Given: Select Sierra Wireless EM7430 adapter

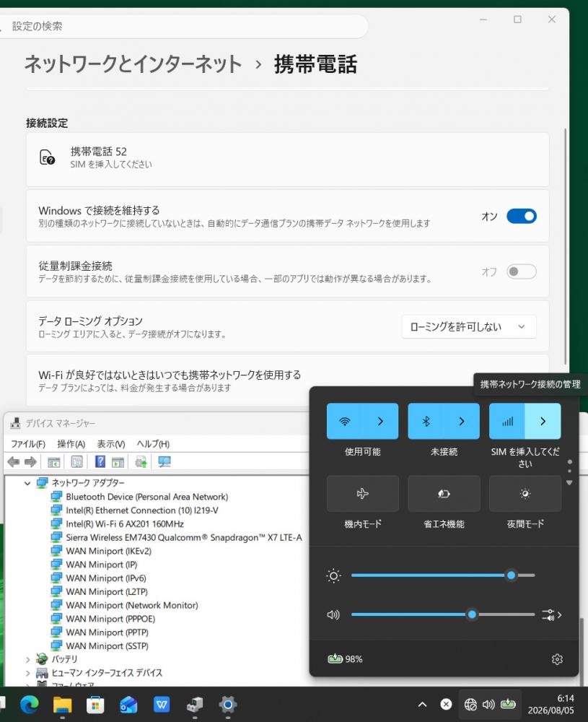Looking at the screenshot, I should coord(183,537).
